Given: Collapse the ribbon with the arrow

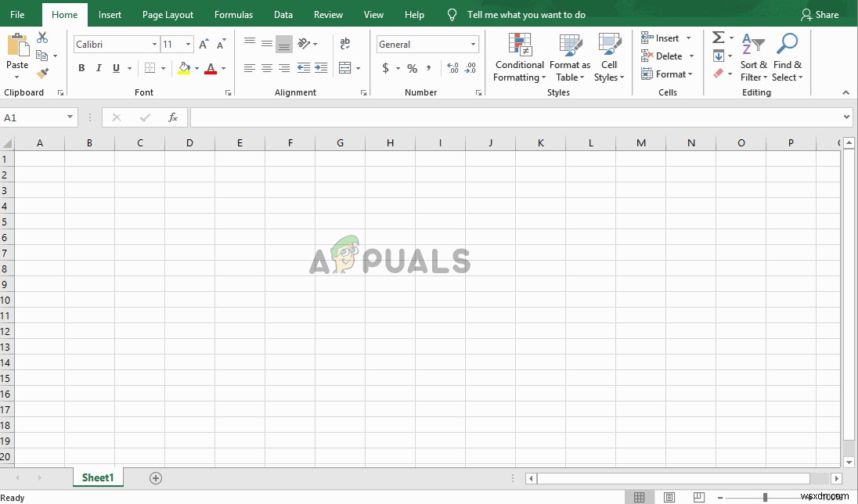Looking at the screenshot, I should coord(846,92).
